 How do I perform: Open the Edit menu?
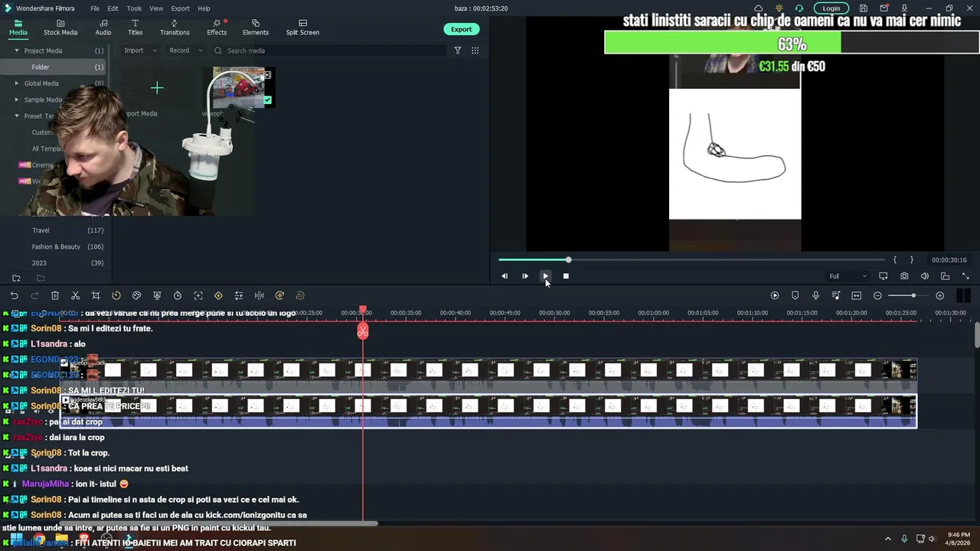(x=113, y=8)
